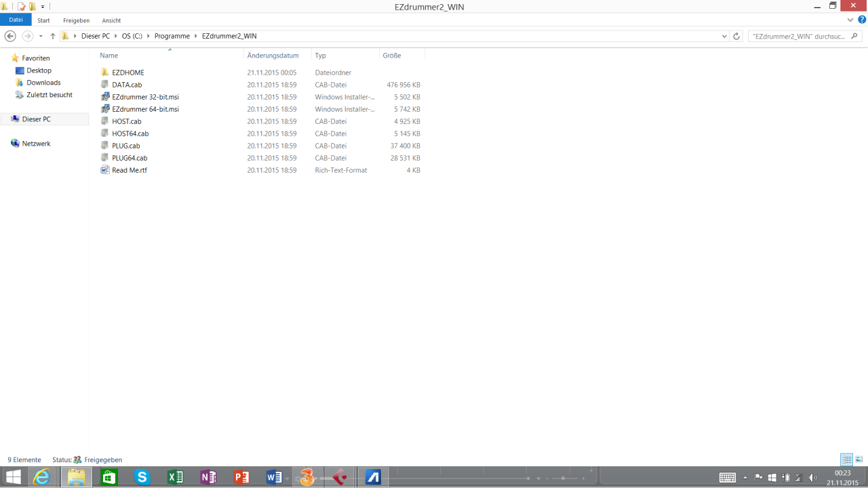Open Zuletzt besucht in the navigation pane
The height and width of the screenshot is (488, 868).
pyautogui.click(x=50, y=95)
